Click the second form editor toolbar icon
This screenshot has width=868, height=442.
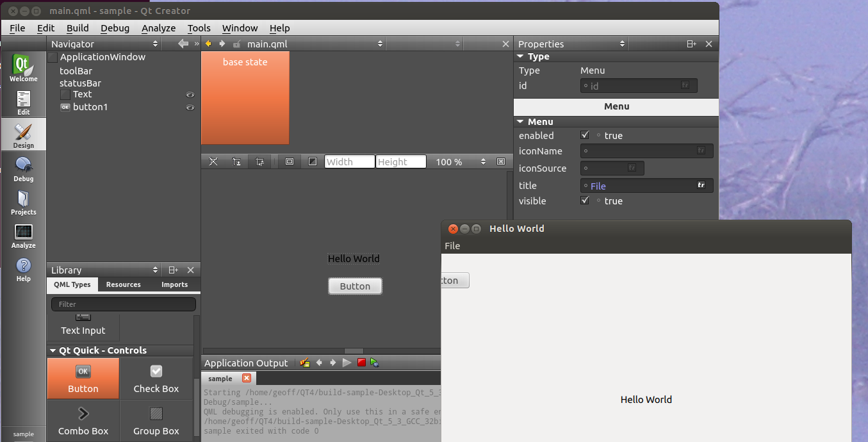click(x=236, y=161)
